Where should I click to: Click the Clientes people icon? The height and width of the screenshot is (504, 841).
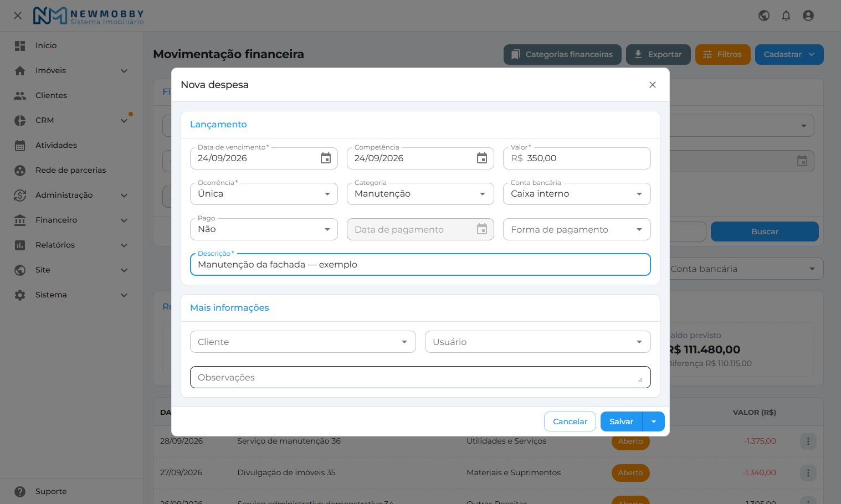(x=20, y=95)
